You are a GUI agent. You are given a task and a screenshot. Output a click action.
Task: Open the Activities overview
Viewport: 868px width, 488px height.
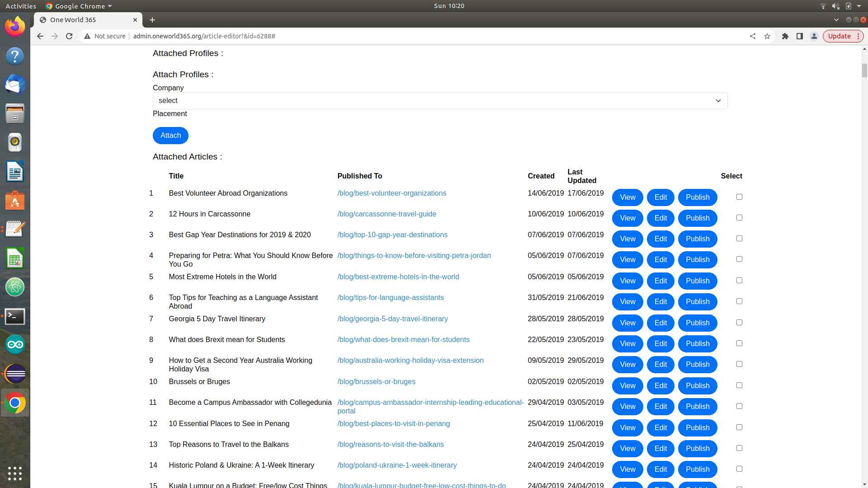tap(21, 6)
